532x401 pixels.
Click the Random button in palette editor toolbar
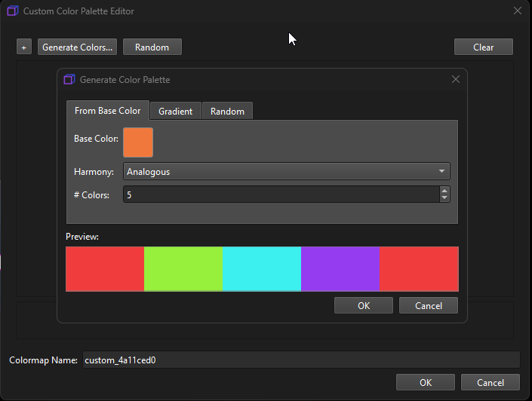point(152,47)
